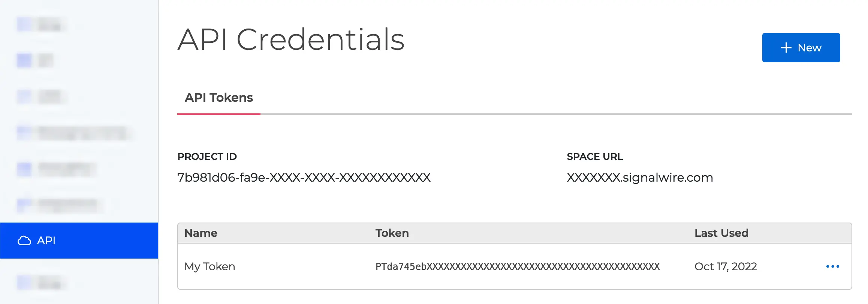Click the plus icon inside the New button
Screen dimensions: 868x304
[785, 48]
